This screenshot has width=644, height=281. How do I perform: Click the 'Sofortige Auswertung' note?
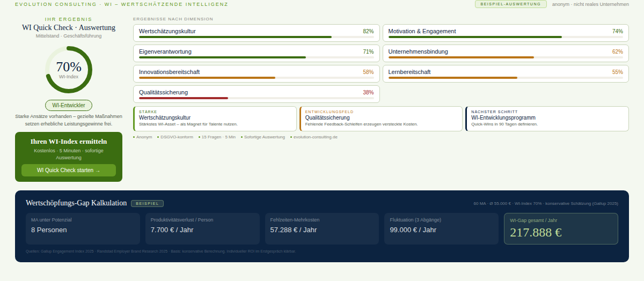pos(265,137)
